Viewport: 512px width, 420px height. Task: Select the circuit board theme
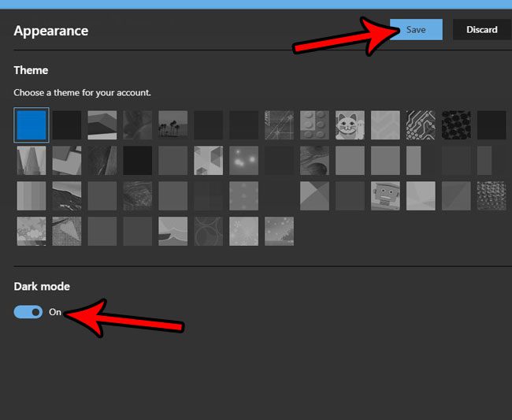(421, 125)
